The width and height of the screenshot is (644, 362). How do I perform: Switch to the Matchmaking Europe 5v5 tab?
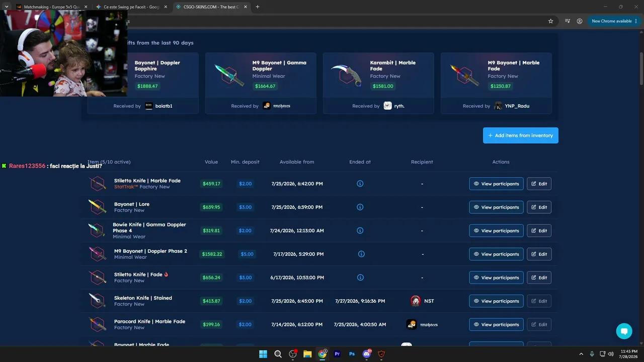click(x=52, y=7)
